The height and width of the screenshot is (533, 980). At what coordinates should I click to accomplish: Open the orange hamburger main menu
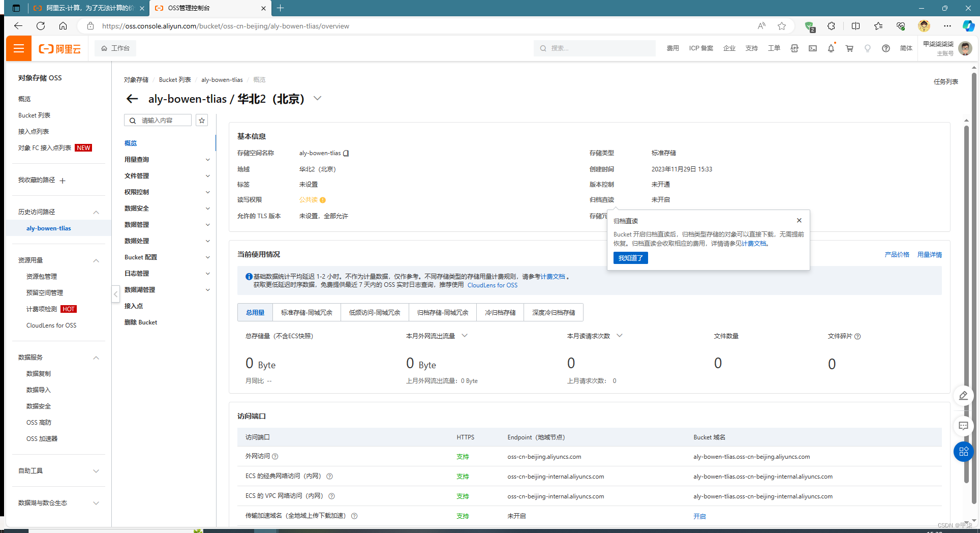click(19, 48)
